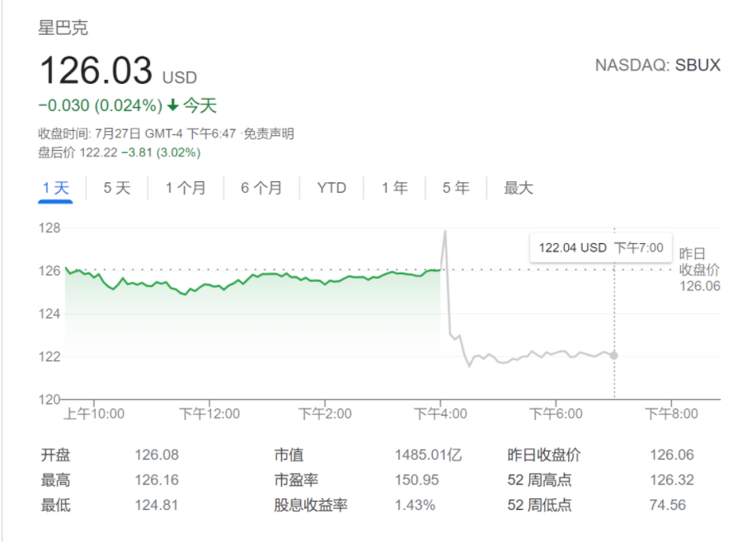The width and height of the screenshot is (756, 542).
Task: Switch to the 5 天 chart tab
Action: (117, 188)
